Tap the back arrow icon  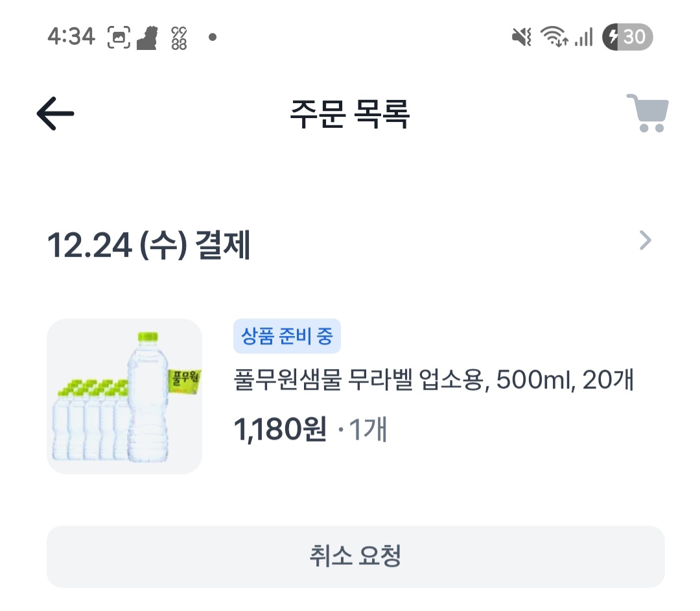click(55, 115)
